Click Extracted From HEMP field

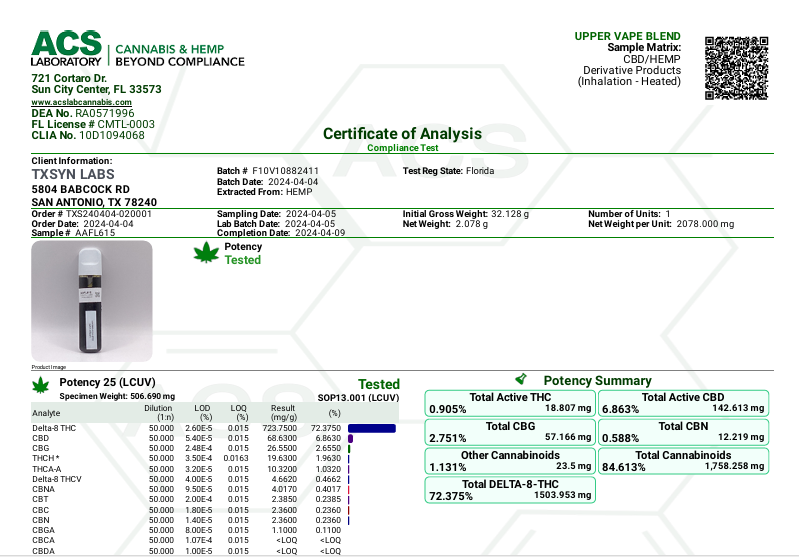click(264, 192)
